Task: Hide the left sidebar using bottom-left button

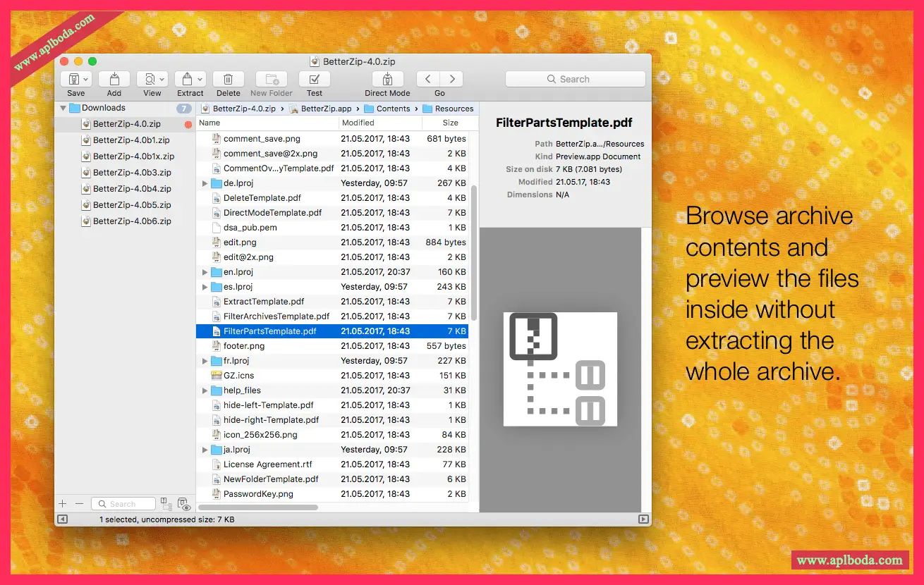Action: [x=63, y=519]
